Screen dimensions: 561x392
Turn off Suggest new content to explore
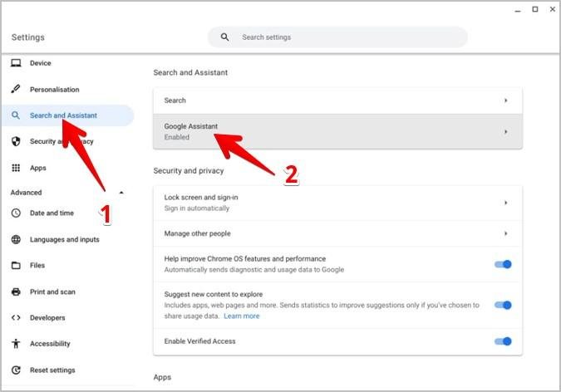coord(503,305)
